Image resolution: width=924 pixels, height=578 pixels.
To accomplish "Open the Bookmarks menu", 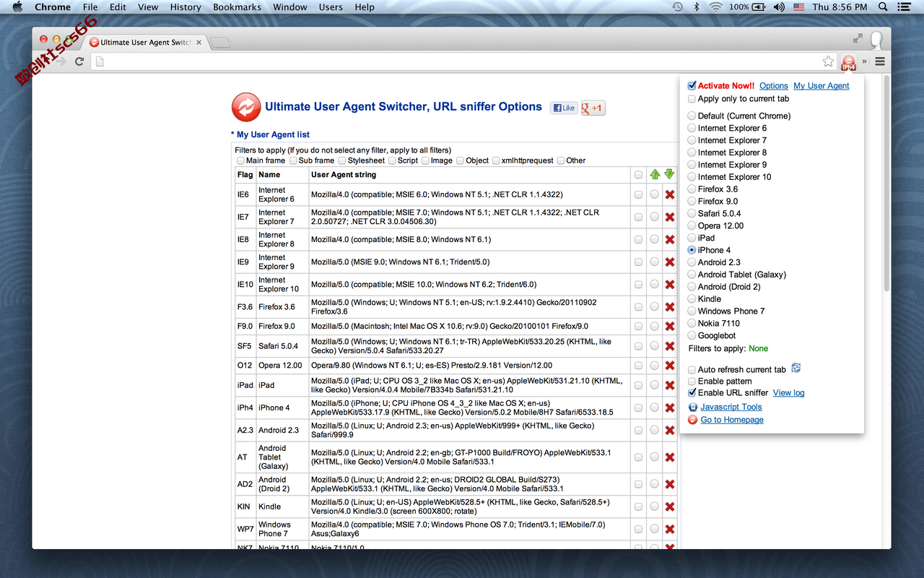I will coord(237,7).
